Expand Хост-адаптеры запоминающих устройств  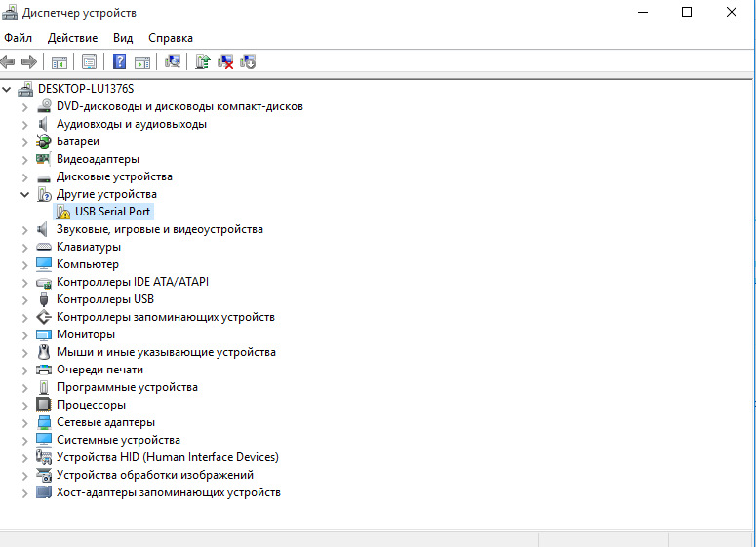pyautogui.click(x=25, y=493)
